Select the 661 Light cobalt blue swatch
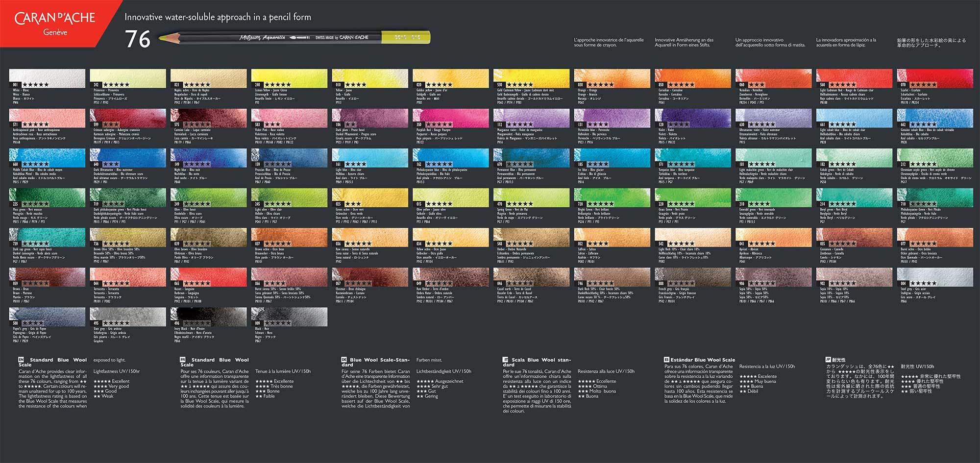 pos(855,119)
